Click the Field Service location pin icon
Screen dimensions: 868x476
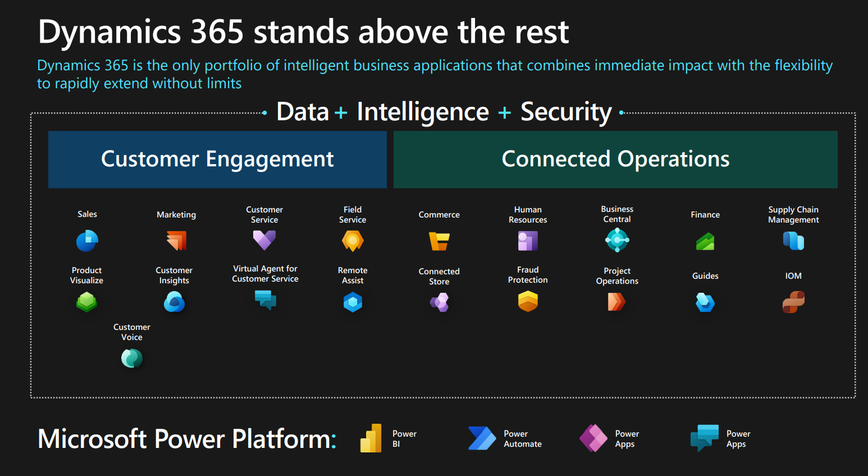click(353, 241)
